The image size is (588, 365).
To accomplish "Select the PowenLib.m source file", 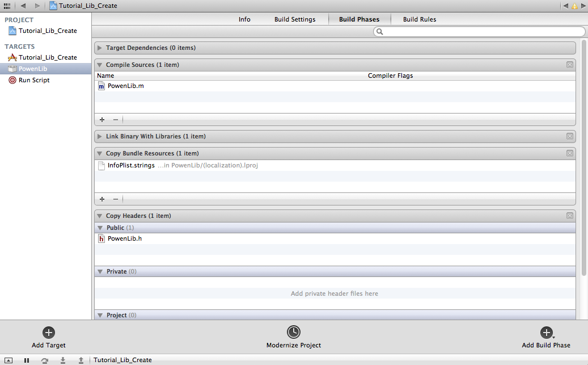I will click(x=335, y=86).
